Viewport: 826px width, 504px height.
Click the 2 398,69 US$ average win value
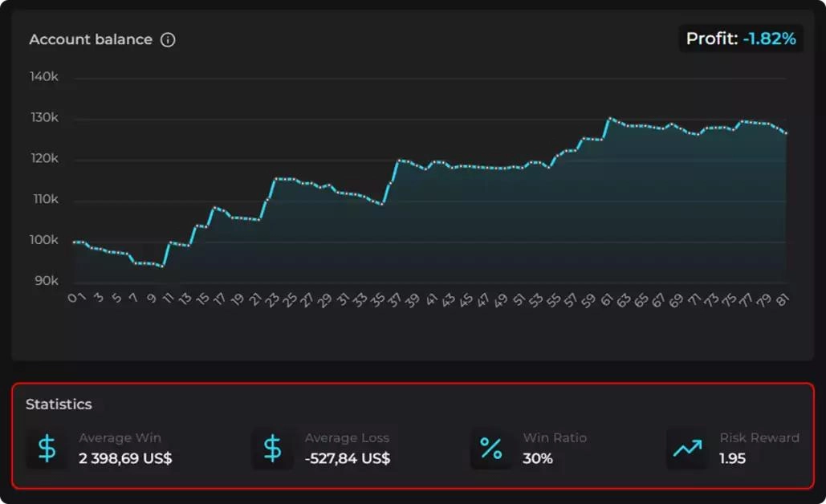point(125,459)
